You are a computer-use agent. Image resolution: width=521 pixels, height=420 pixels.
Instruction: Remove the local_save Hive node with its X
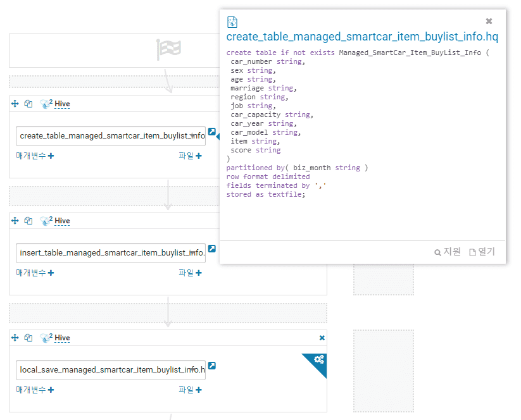click(322, 338)
